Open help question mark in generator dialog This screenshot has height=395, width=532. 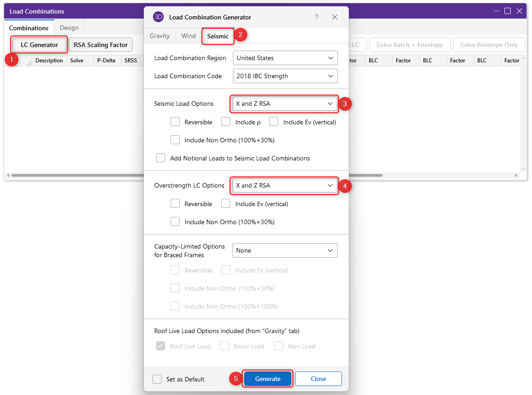[x=317, y=17]
